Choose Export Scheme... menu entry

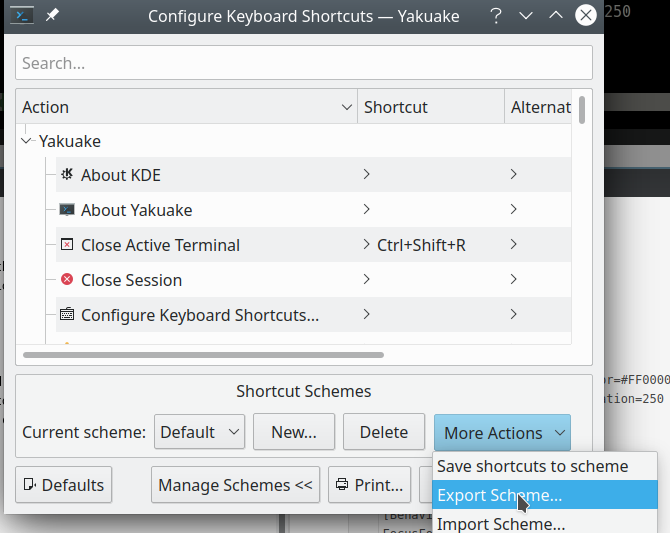point(545,495)
